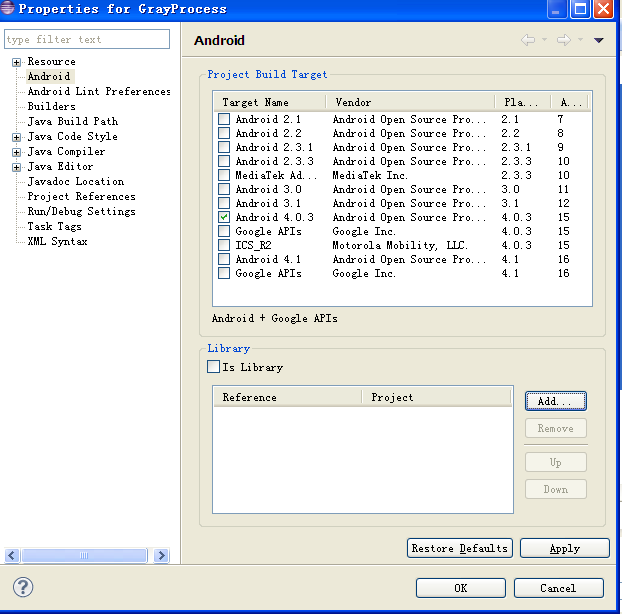The width and height of the screenshot is (622, 614).
Task: Open the XML Syntax page
Action: [x=58, y=241]
